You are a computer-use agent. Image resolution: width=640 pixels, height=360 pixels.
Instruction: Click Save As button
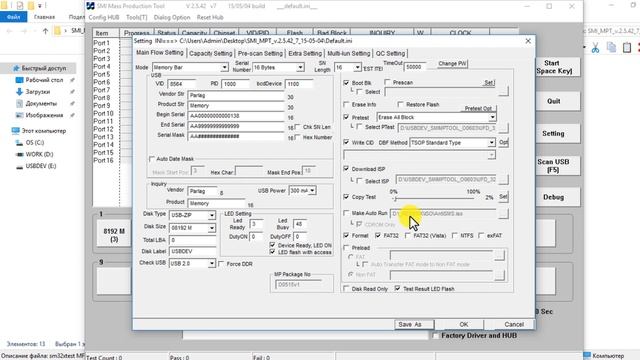click(x=413, y=324)
